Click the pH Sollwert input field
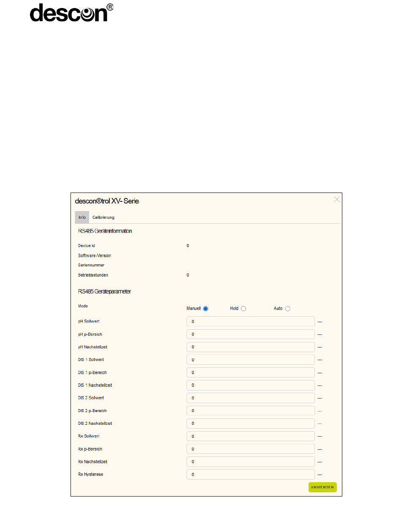 click(251, 322)
